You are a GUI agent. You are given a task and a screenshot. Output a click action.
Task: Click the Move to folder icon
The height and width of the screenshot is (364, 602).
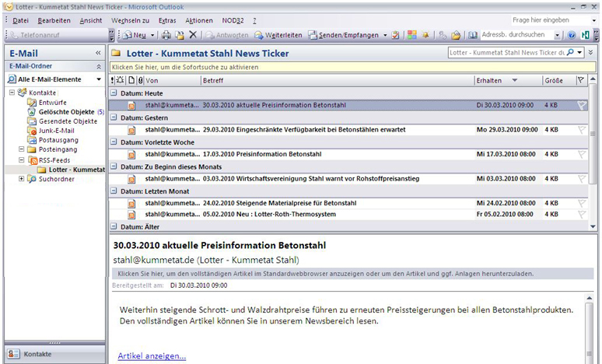(180, 35)
